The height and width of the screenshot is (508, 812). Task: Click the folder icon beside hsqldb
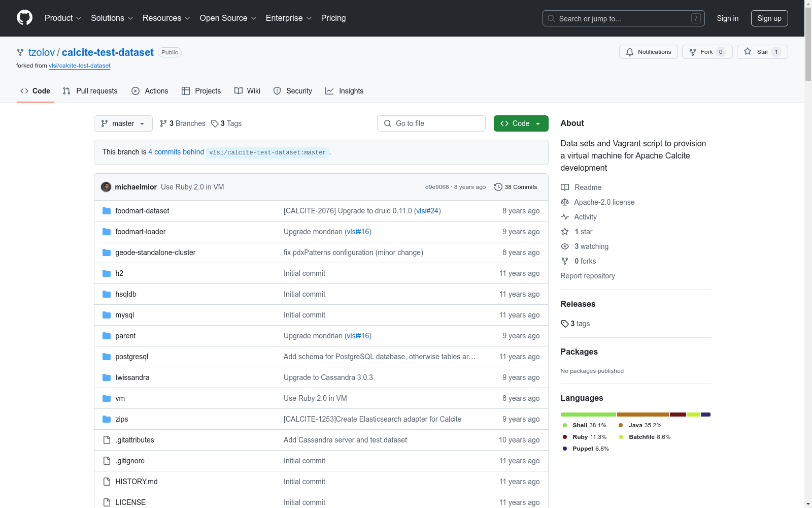(107, 294)
